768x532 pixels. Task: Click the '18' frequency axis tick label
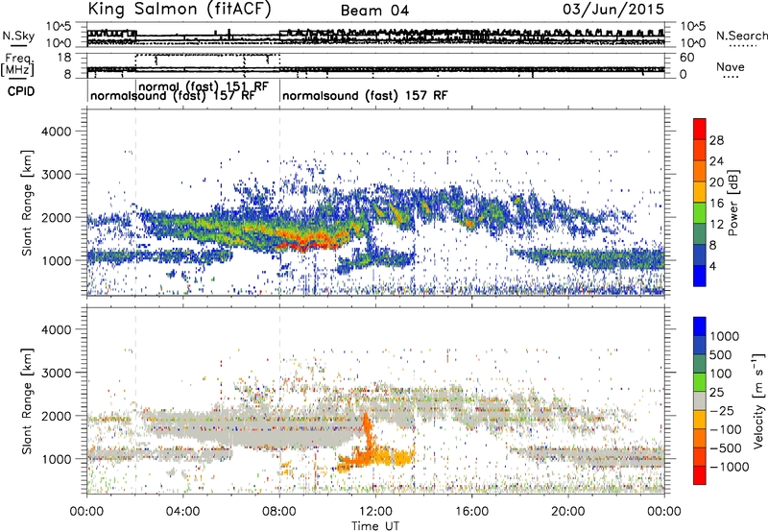click(64, 58)
